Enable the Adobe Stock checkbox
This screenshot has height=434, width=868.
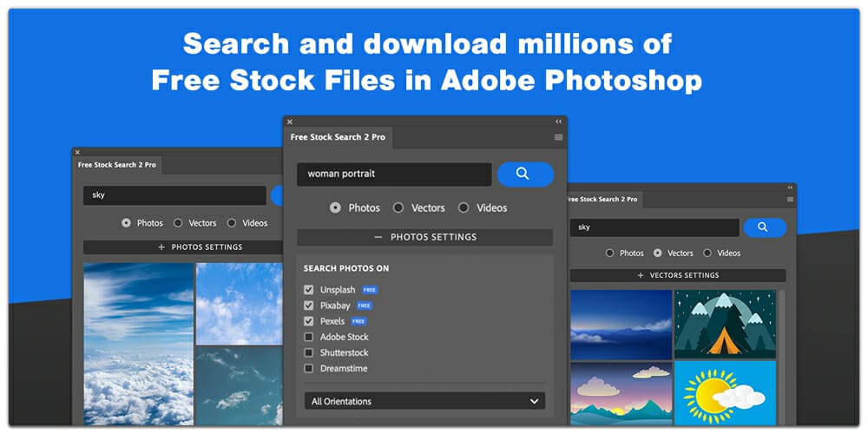coord(309,337)
